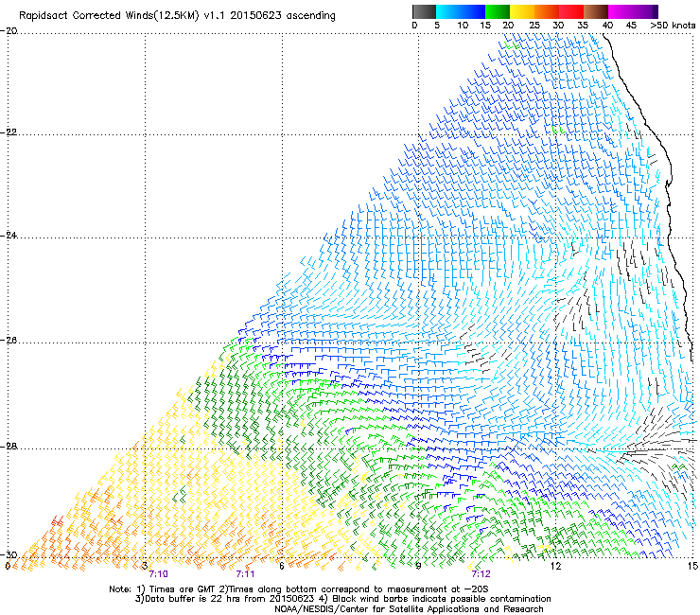The height and width of the screenshot is (615, 700).
Task: Click the '6' longitude axis label
Action: 282,566
